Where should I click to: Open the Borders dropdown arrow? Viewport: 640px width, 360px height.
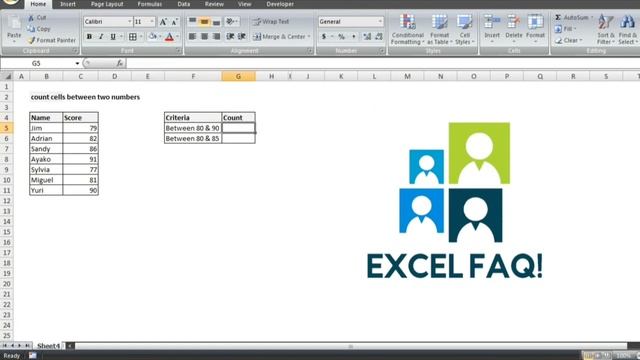[141, 37]
